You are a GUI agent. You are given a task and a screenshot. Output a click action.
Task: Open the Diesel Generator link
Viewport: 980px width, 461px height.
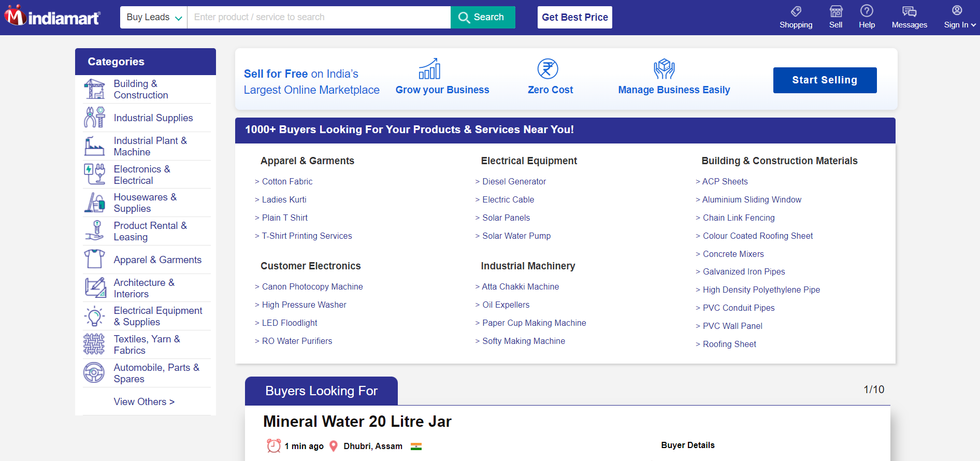(514, 181)
